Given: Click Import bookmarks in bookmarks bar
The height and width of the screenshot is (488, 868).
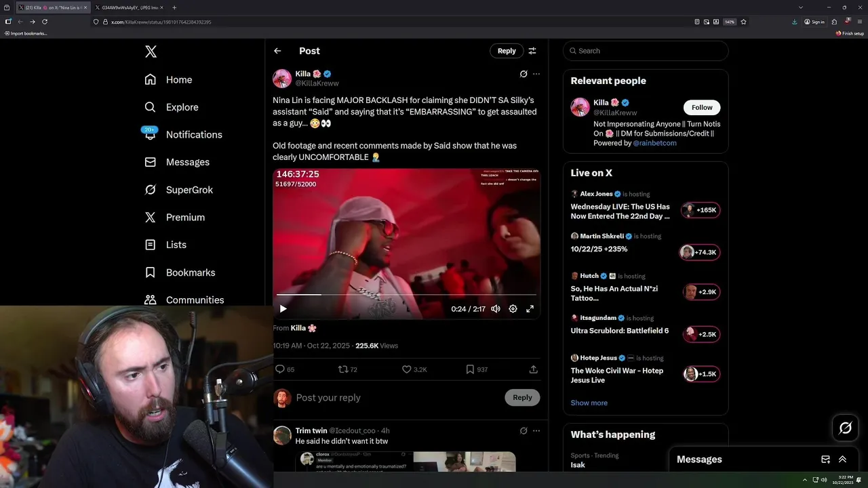Looking at the screenshot, I should click(26, 33).
